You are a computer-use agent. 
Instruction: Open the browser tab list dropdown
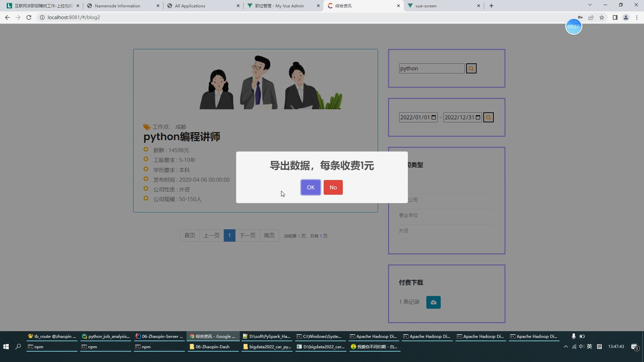click(x=590, y=5)
